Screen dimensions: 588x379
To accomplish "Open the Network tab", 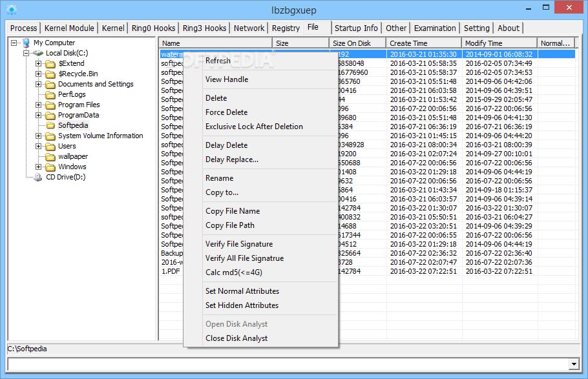I will point(249,28).
